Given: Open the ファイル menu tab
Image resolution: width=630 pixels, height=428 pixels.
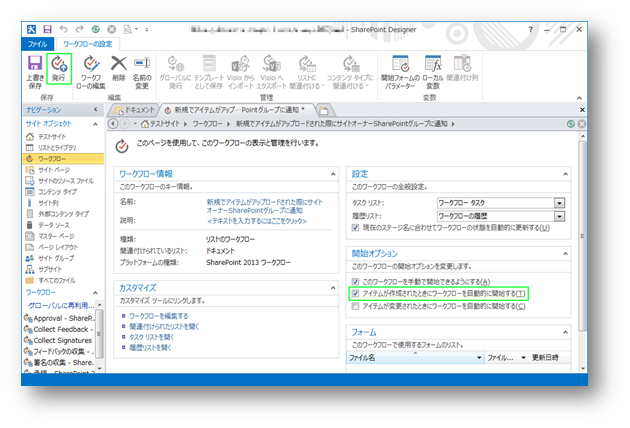Looking at the screenshot, I should click(37, 44).
